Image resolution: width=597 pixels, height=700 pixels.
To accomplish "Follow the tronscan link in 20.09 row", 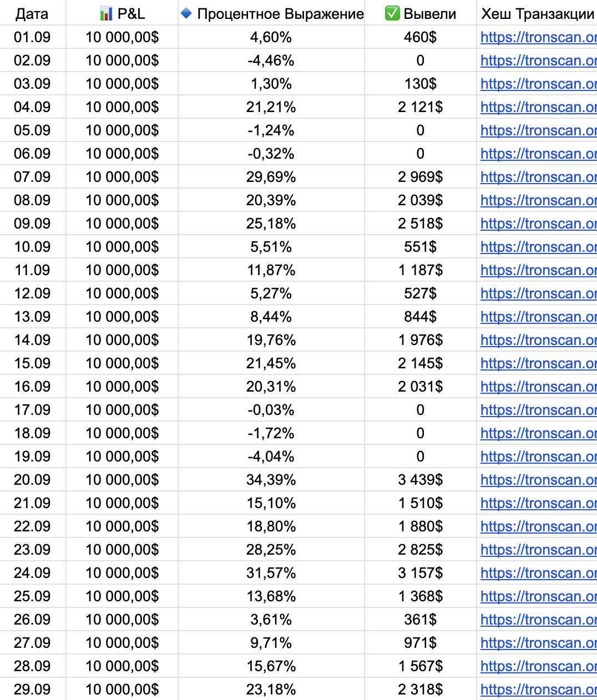I will point(538,480).
